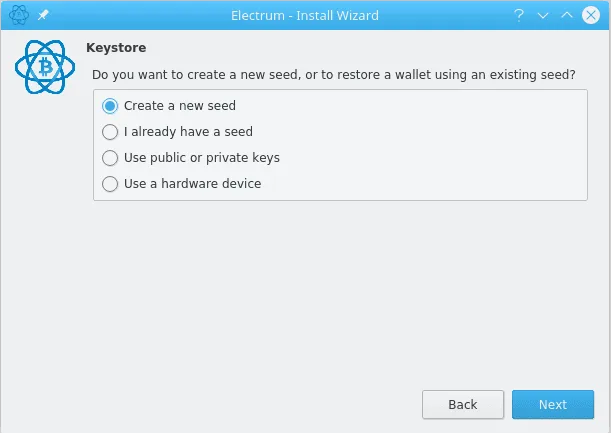Image resolution: width=611 pixels, height=433 pixels.
Task: Minimize the window with the down chevron
Action: click(x=543, y=16)
